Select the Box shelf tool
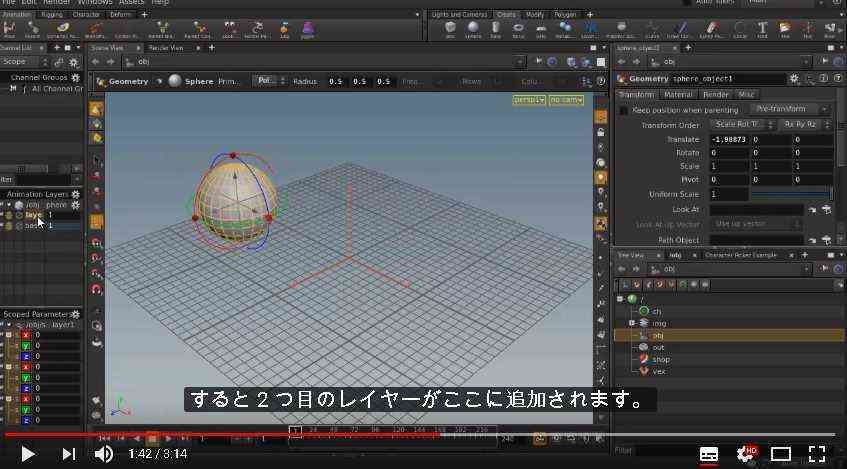This screenshot has width=847, height=469. pos(450,29)
